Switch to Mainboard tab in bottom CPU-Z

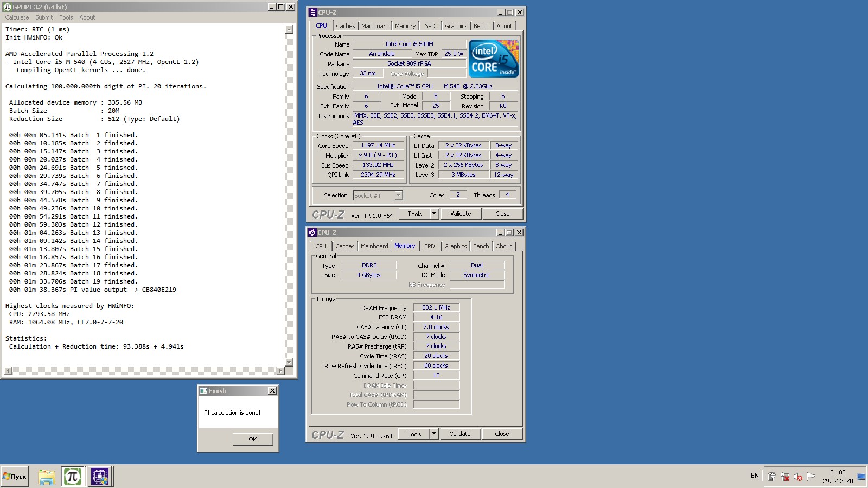tap(374, 246)
